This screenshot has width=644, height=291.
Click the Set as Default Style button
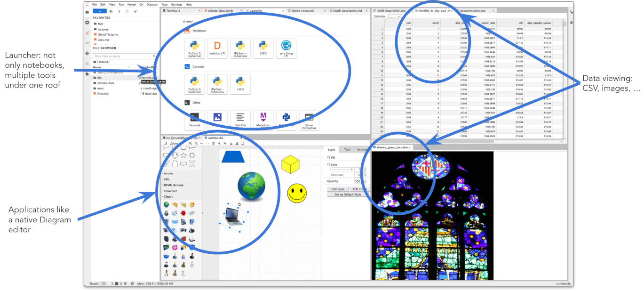(347, 194)
